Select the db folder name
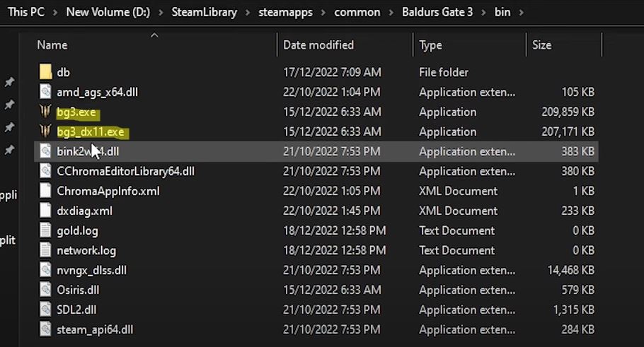This screenshot has width=644, height=347. coord(63,72)
